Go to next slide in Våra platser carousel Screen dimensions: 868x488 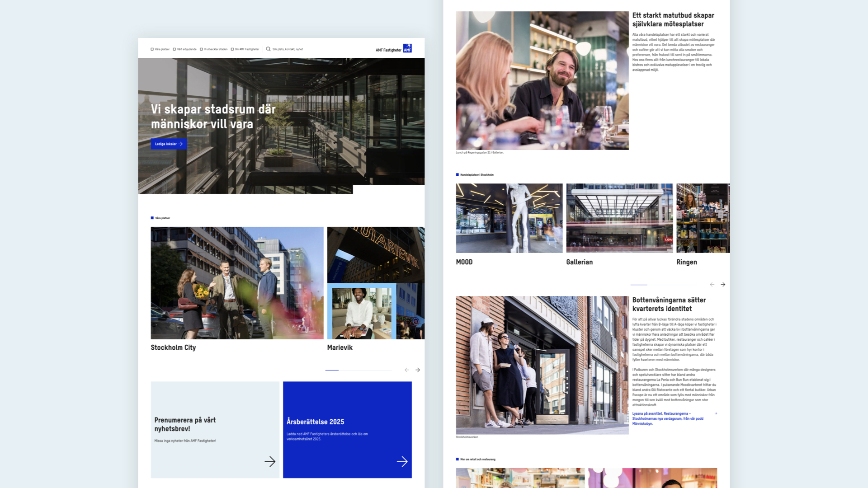(418, 370)
